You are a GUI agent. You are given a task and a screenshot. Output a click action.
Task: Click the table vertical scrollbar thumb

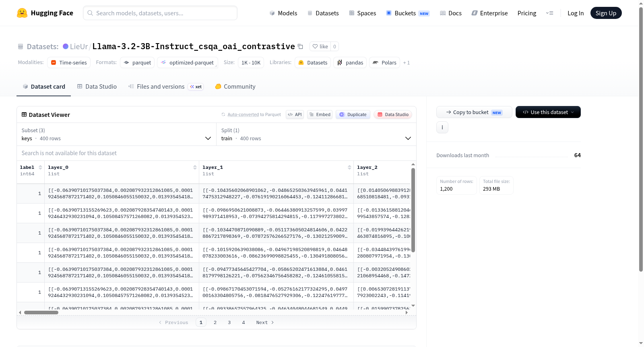(x=413, y=210)
